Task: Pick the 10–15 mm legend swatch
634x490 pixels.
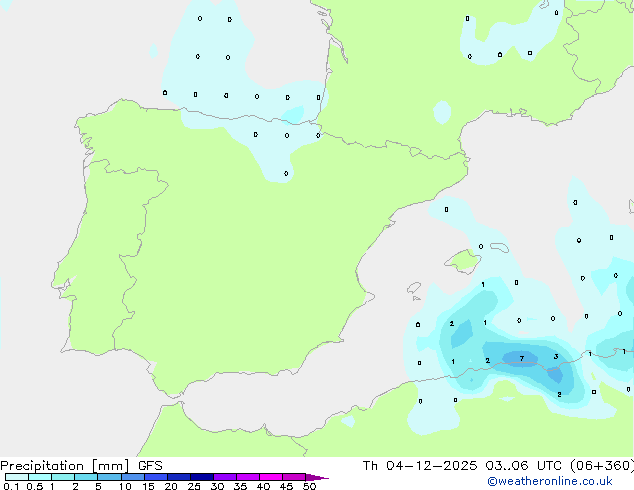Action: click(133, 477)
